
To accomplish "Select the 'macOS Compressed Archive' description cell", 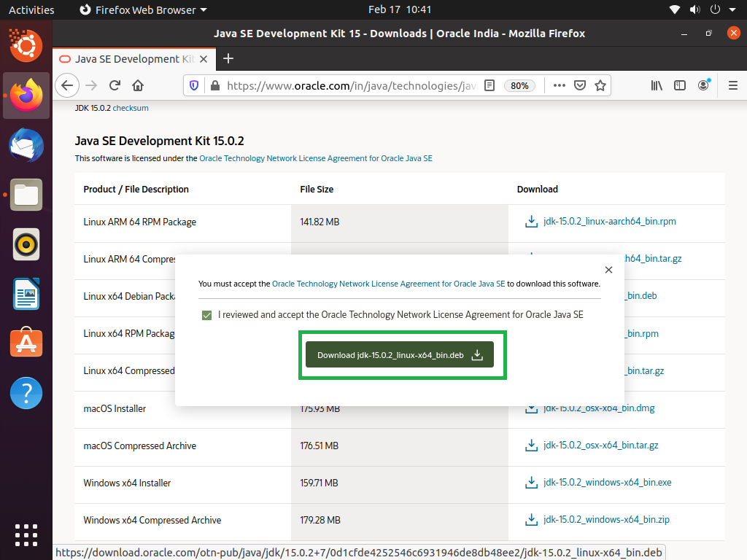I will 183,446.
